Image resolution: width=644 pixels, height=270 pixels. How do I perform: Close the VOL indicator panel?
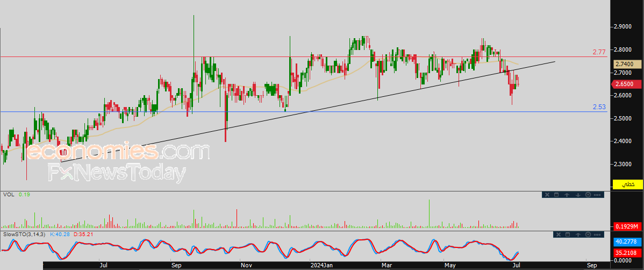547,195
